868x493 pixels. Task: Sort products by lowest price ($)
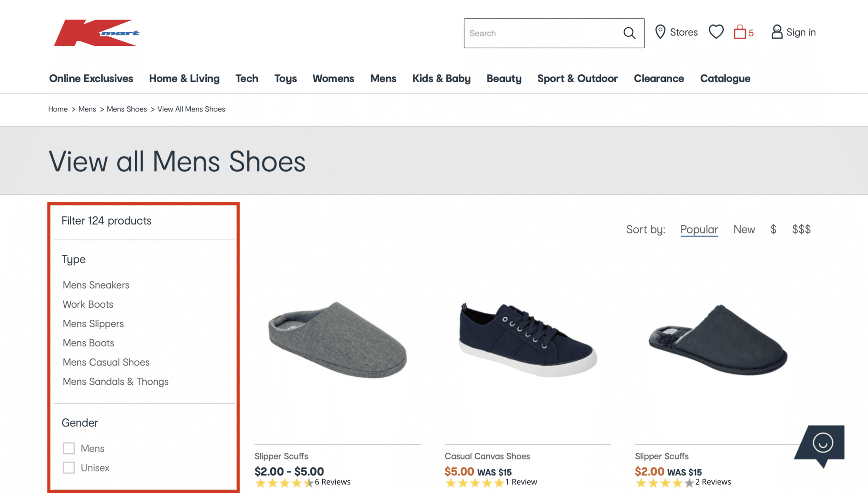click(773, 229)
